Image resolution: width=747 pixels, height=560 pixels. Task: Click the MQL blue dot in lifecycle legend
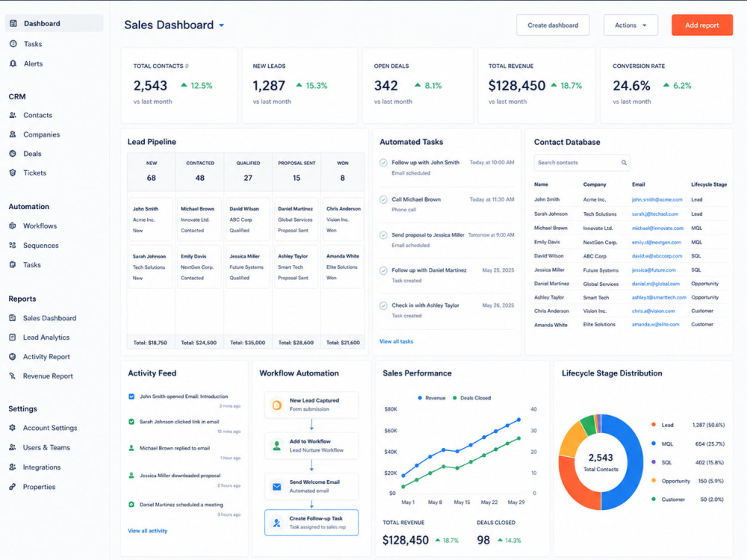tap(654, 444)
